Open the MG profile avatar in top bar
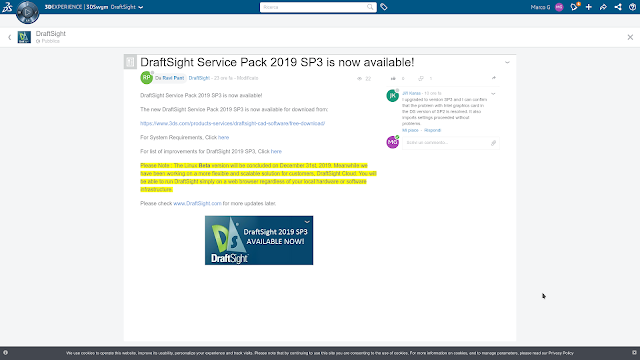Viewport: 640px width, 360px height. pyautogui.click(x=559, y=7)
